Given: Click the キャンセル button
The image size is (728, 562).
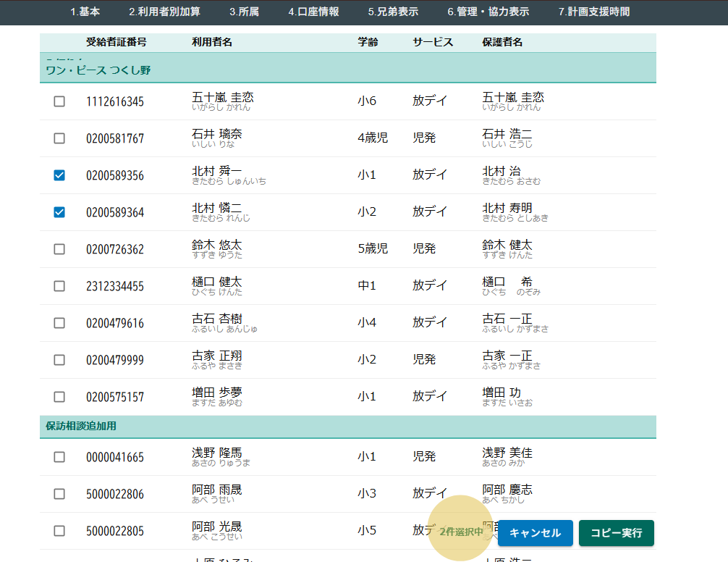Looking at the screenshot, I should click(x=535, y=533).
